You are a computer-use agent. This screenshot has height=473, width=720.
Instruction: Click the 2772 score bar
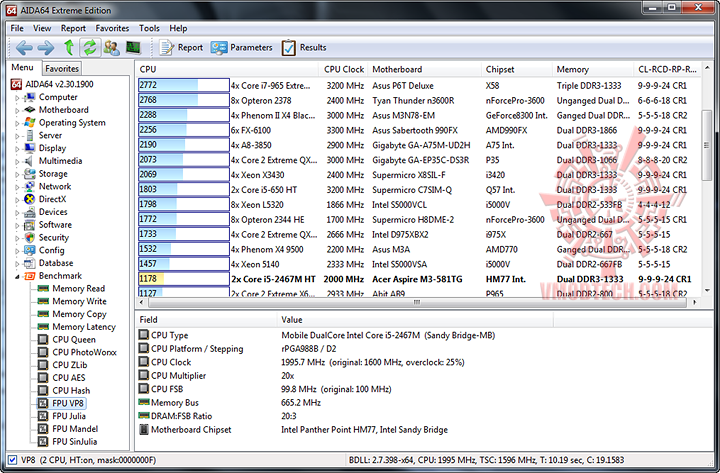tap(184, 85)
